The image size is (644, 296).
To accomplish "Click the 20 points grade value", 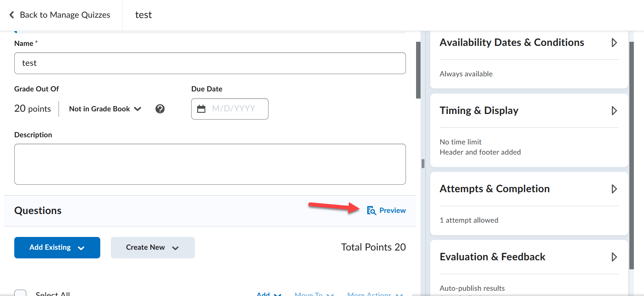I will pos(33,109).
